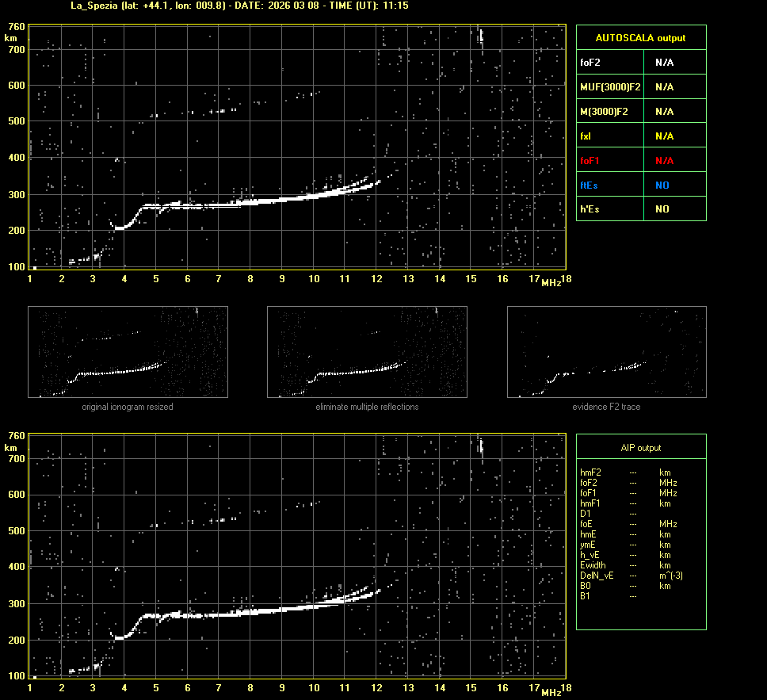Click the h'Es row NO value
The image size is (767, 700).
tap(662, 209)
